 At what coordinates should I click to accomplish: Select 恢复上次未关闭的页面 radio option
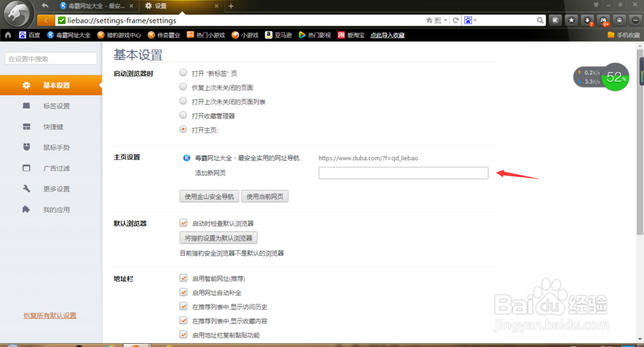(x=183, y=87)
